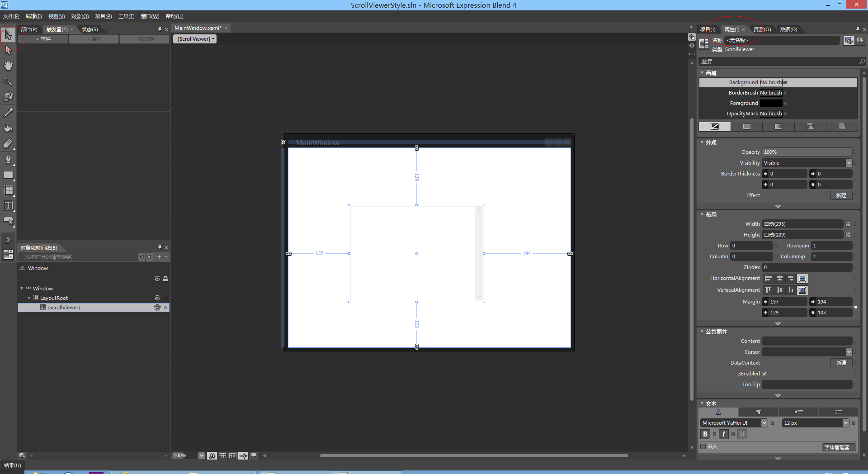Choose the Gradient/Brush Transform tool
The width and height of the screenshot is (868, 474).
(x=8, y=143)
